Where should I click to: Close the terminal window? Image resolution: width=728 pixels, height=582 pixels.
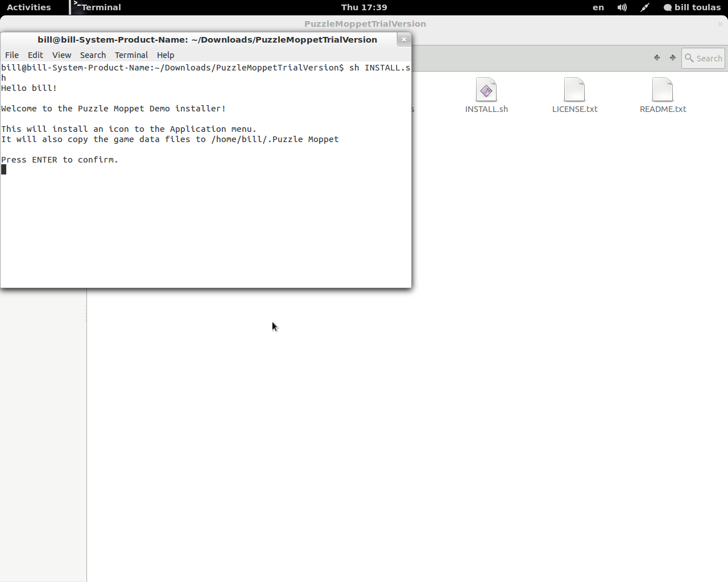(404, 39)
